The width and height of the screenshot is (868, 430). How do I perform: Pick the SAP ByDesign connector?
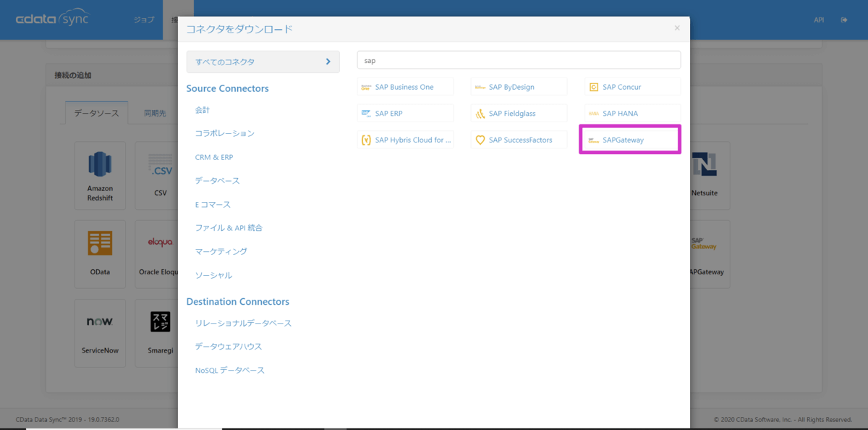click(519, 87)
